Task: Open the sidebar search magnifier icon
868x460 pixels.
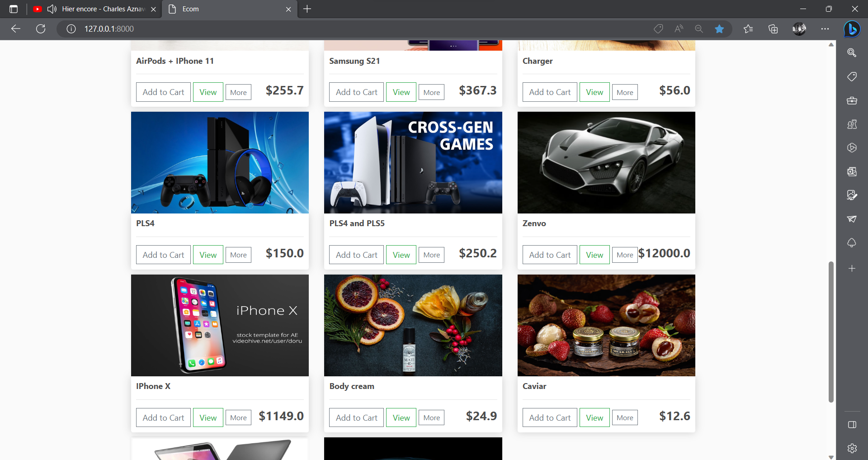Action: pyautogui.click(x=852, y=52)
